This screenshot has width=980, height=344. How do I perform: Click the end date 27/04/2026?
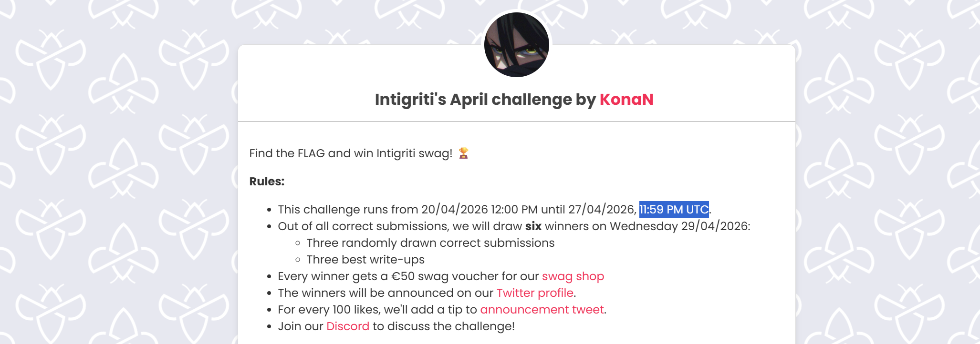tap(601, 210)
